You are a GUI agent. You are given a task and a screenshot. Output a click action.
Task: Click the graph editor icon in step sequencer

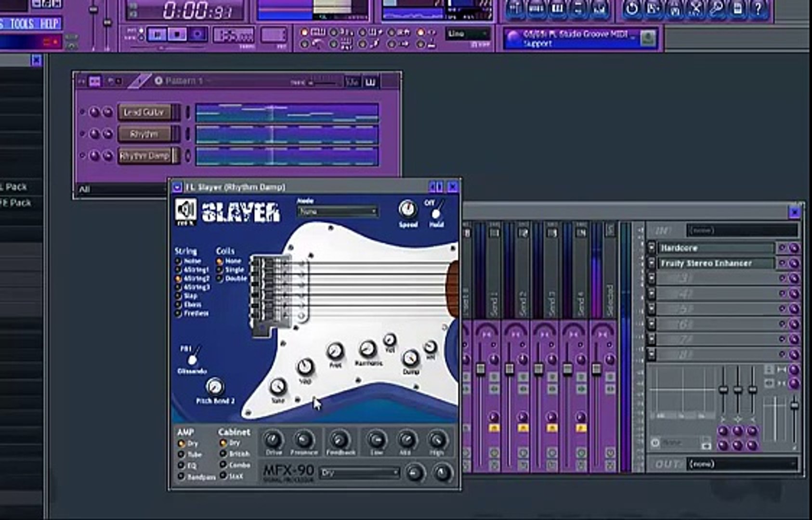(x=353, y=82)
